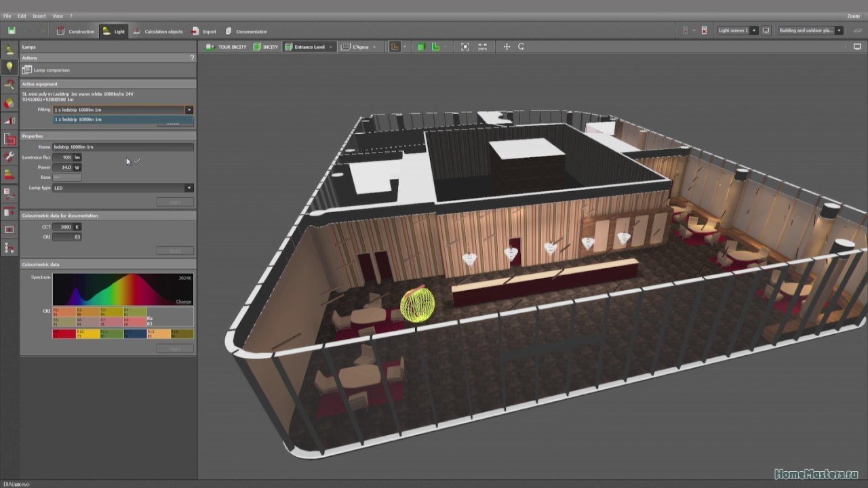This screenshot has width=868, height=488.
Task: Open the help question mark in Actions
Action: click(x=192, y=58)
